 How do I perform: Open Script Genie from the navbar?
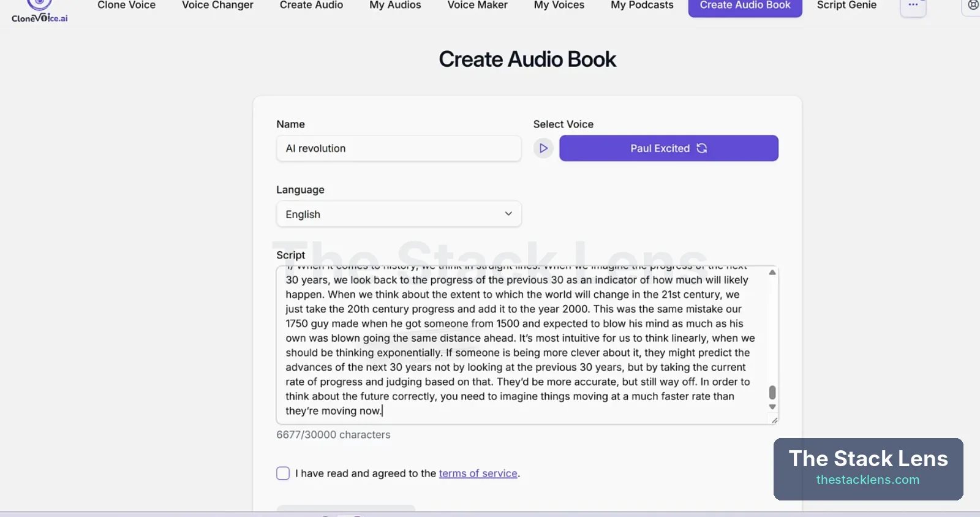pos(846,6)
